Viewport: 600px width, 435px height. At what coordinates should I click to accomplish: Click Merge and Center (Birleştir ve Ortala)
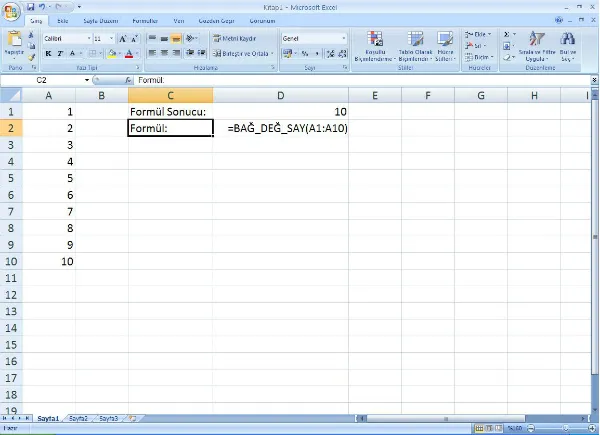[240, 53]
